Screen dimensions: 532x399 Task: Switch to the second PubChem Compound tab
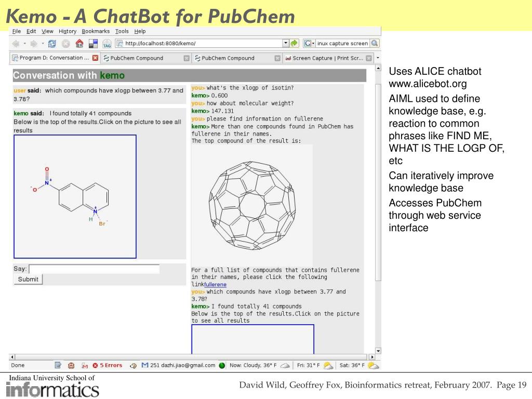237,58
